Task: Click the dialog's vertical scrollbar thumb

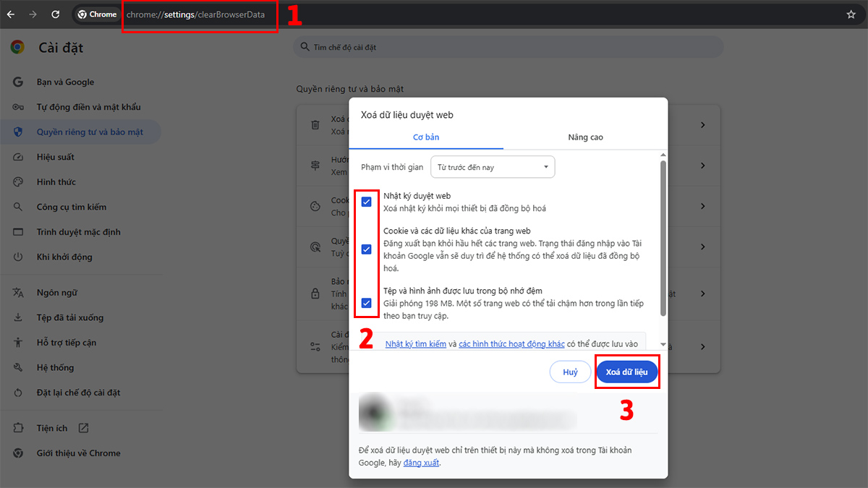Action: click(663, 237)
